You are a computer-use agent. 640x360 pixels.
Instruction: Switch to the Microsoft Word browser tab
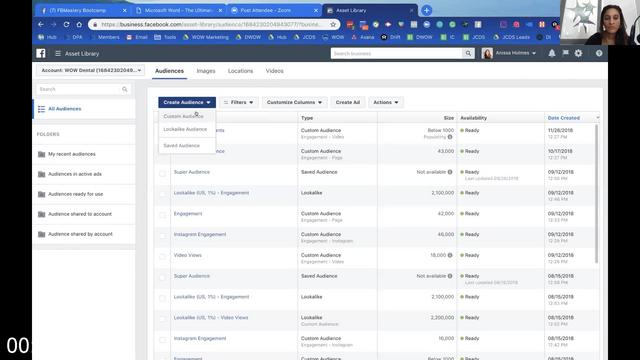pyautogui.click(x=179, y=10)
